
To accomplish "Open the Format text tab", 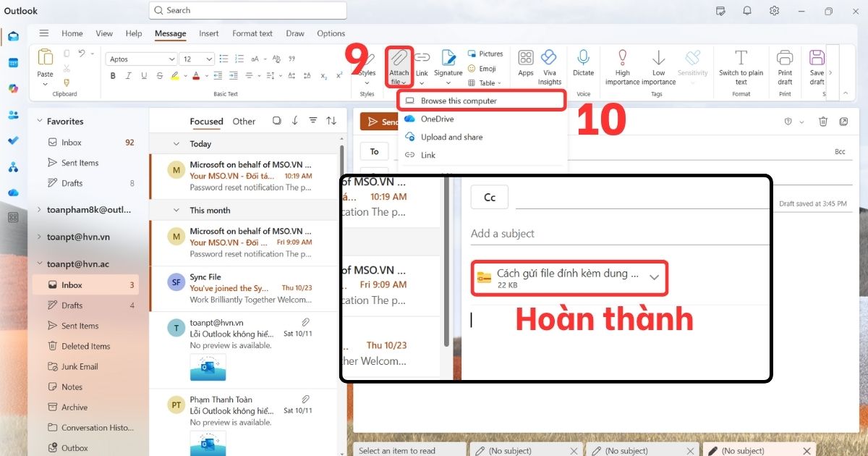I will pos(252,33).
